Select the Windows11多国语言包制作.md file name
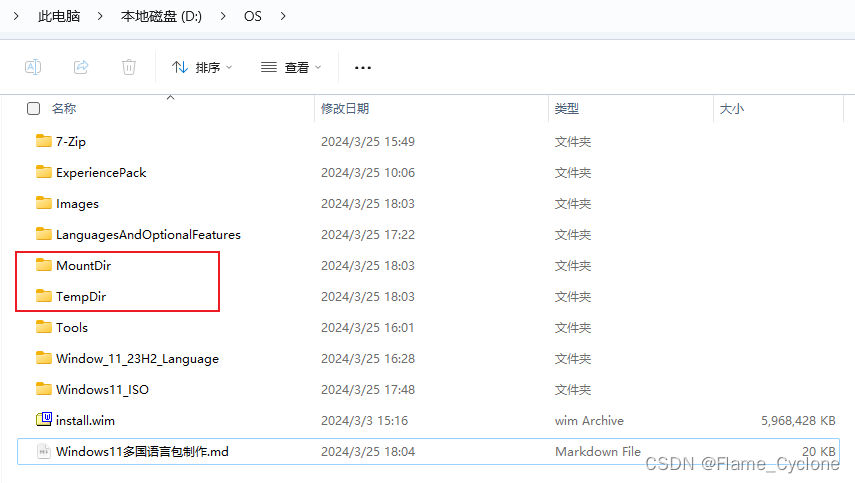The image size is (855, 483). pos(142,452)
